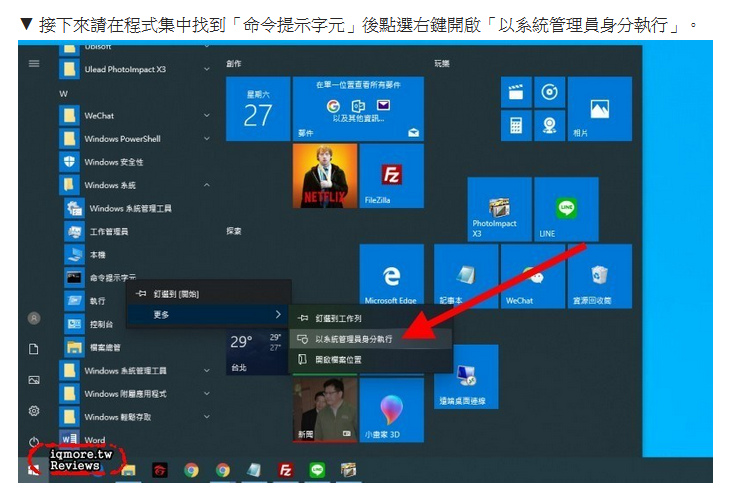Select 以系統管理員身分執行 from context menu
Image resolution: width=738 pixels, height=496 pixels.
click(354, 339)
